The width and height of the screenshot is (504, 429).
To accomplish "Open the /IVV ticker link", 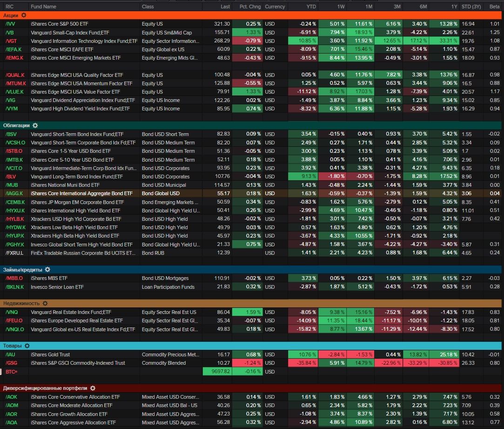I will coord(10,24).
